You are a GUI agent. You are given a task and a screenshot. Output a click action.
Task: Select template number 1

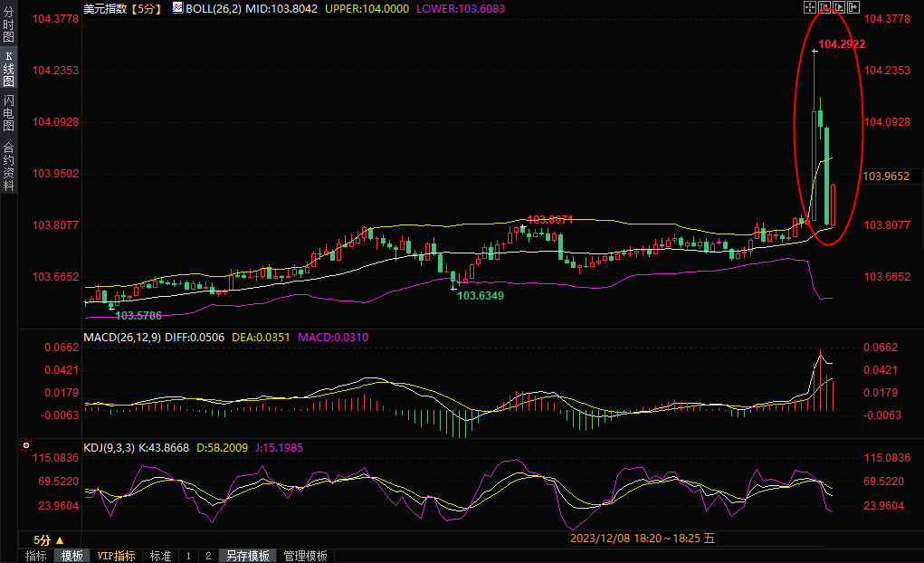point(188,556)
